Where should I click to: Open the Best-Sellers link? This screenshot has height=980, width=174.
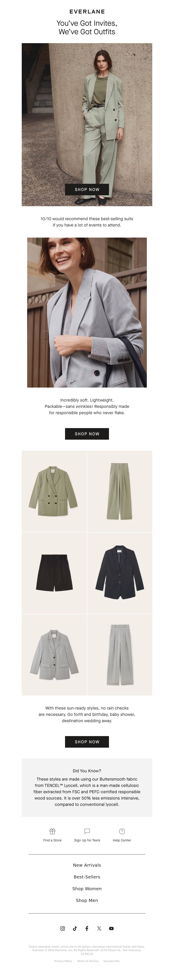tap(87, 876)
